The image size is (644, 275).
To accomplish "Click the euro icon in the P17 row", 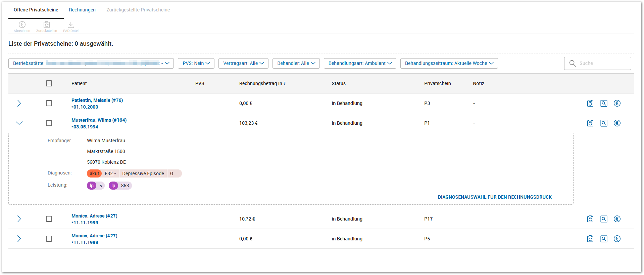I will 617,219.
